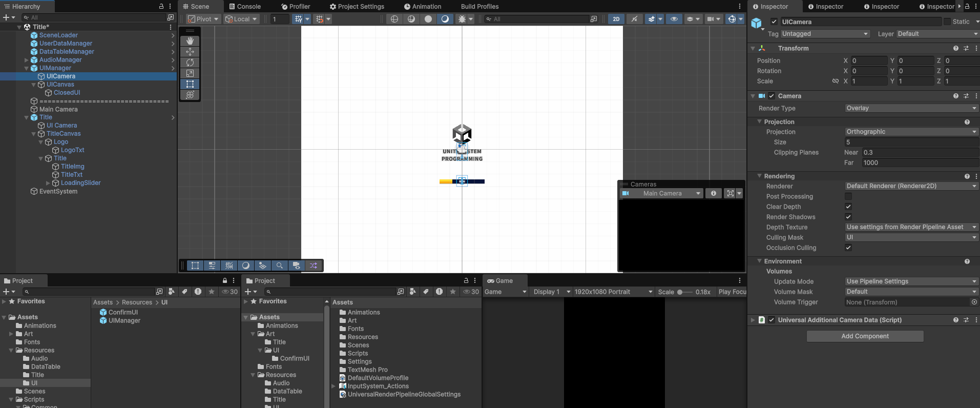Switch to the Profiler tab
This screenshot has height=408, width=980.
pos(296,7)
